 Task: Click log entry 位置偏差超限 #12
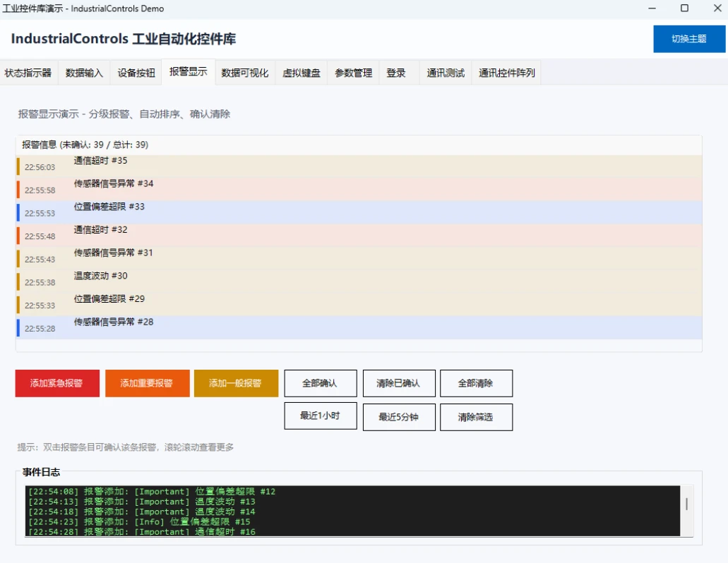point(152,492)
